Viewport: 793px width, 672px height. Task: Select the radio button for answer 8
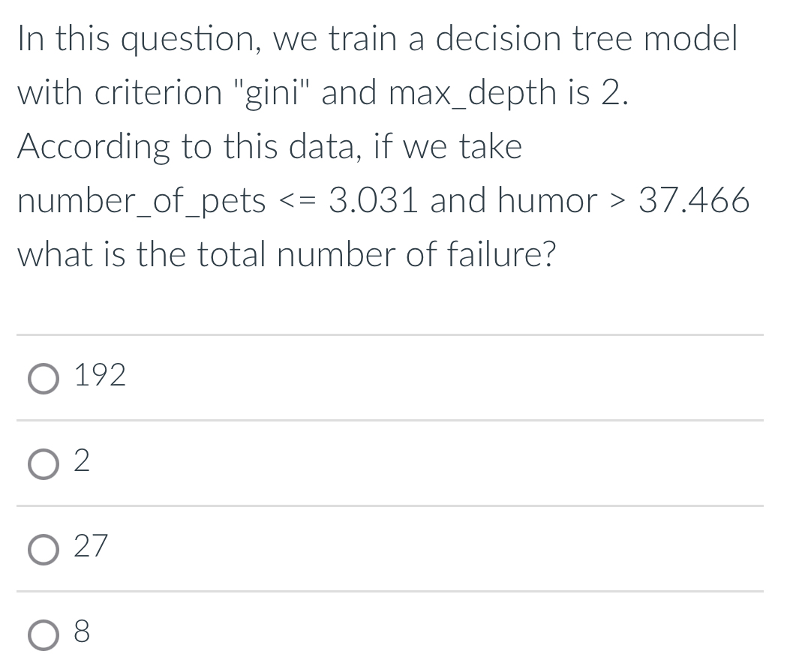tap(43, 636)
